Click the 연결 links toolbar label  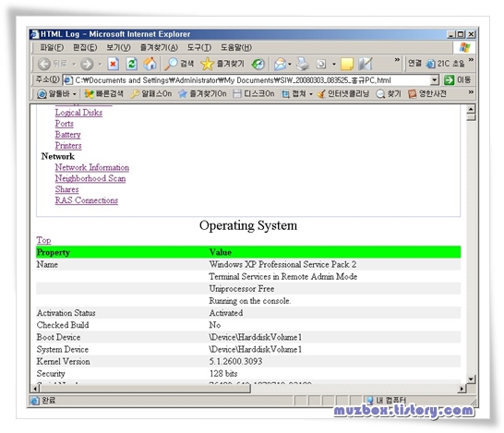[x=414, y=64]
